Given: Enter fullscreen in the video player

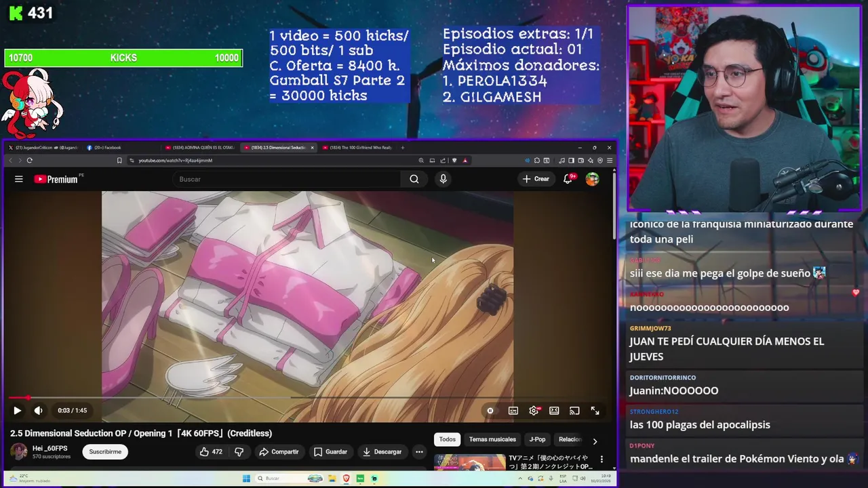Looking at the screenshot, I should tap(595, 410).
